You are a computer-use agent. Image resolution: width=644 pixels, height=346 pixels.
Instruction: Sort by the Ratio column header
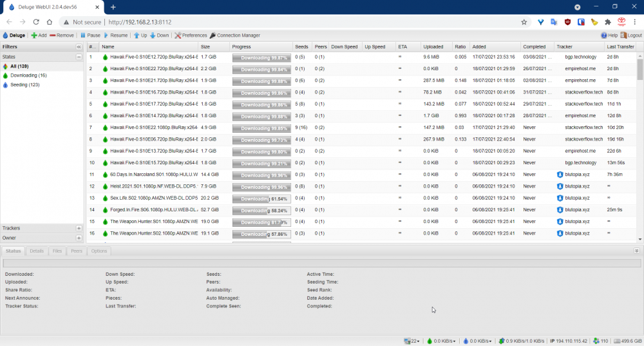point(461,47)
